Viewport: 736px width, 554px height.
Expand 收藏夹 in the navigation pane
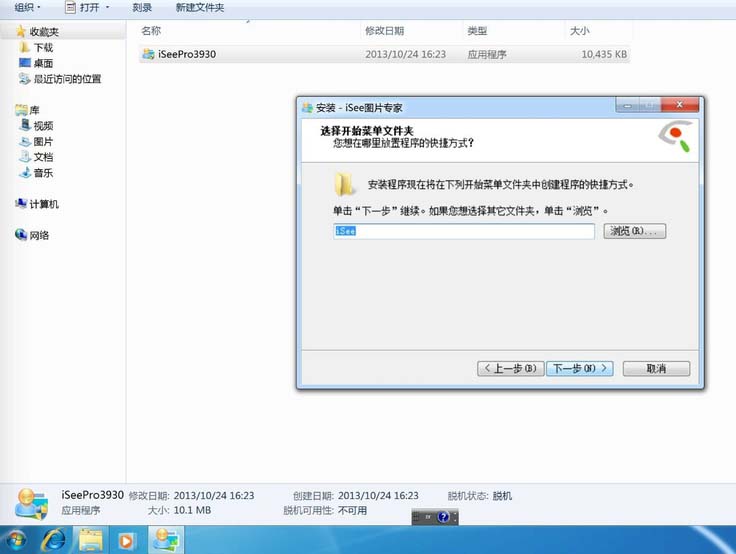(x=44, y=32)
